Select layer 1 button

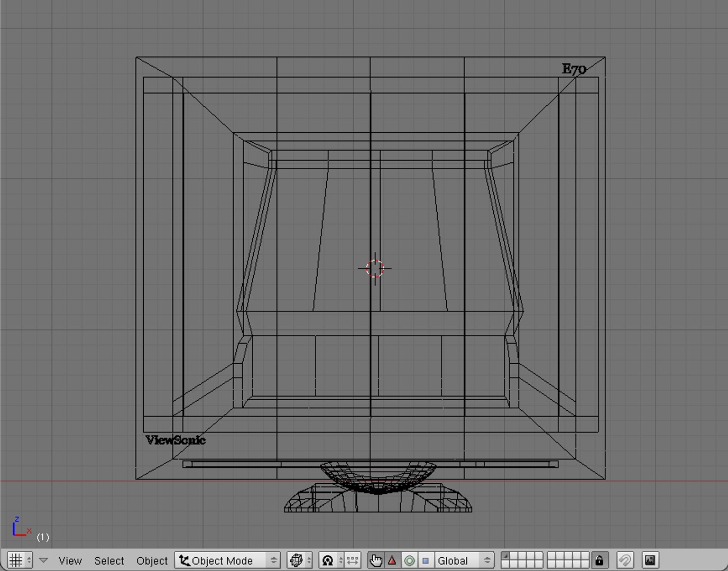(x=505, y=556)
